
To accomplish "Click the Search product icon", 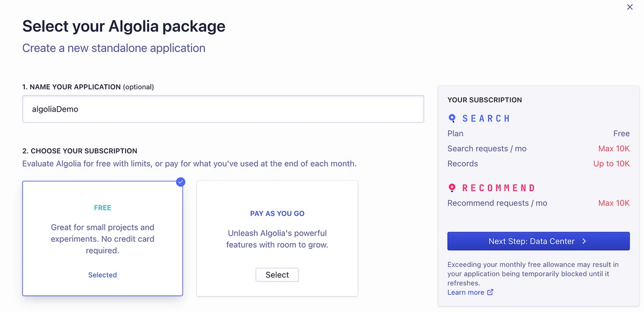I will pyautogui.click(x=452, y=118).
